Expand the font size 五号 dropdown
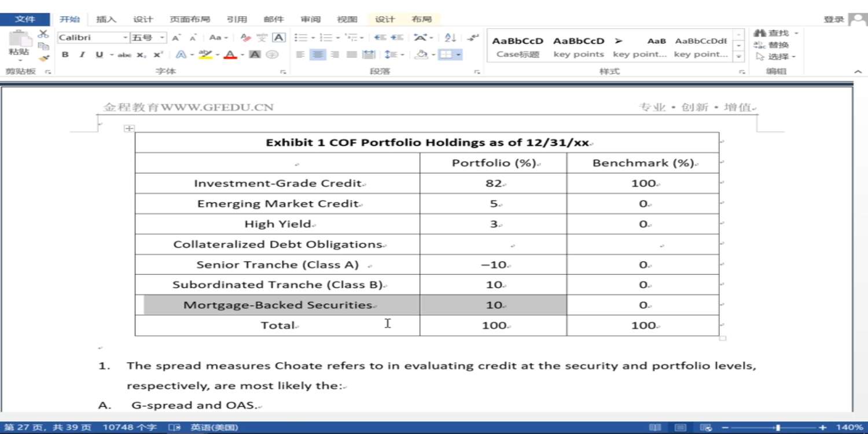Viewport: 868px width, 434px height. coord(163,38)
